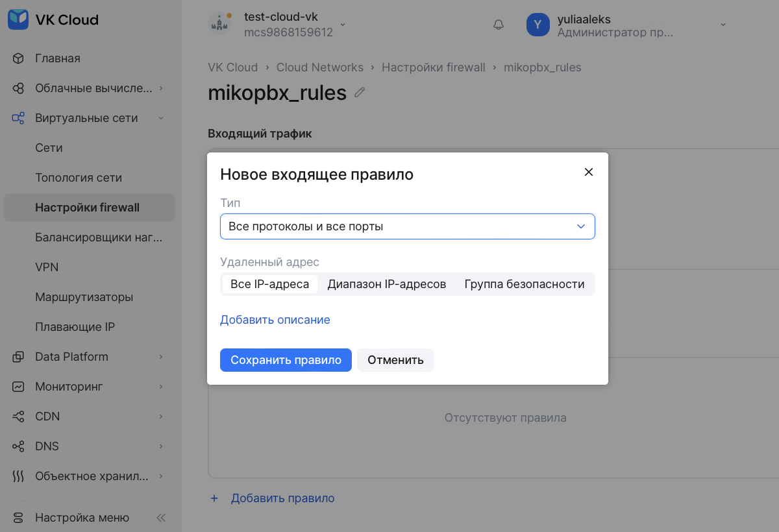Close the new incoming rule dialog
This screenshot has width=779, height=532.
[589, 172]
